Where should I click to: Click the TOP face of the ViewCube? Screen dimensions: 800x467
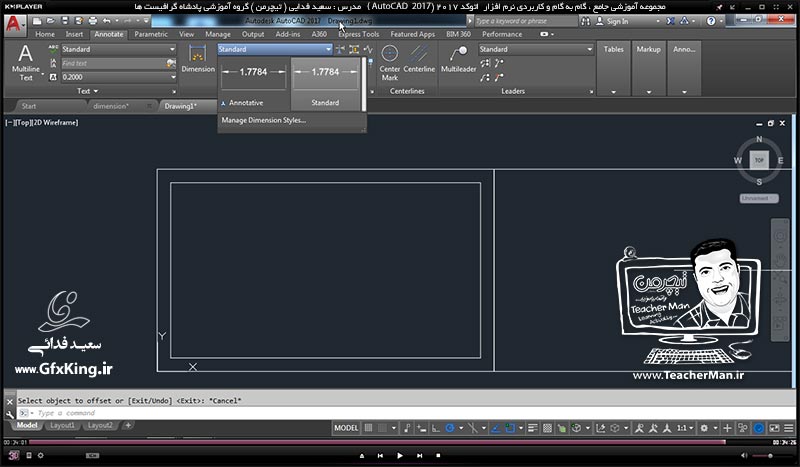[x=759, y=160]
